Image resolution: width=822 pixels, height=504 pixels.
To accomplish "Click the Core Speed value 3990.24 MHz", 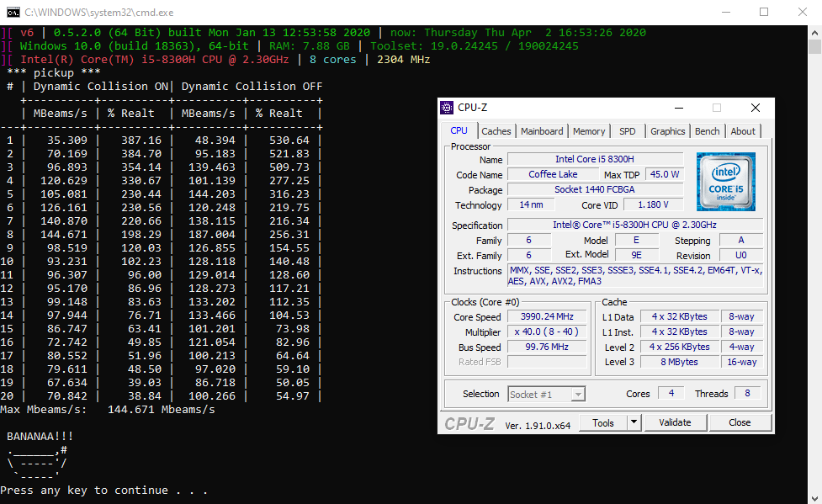I will click(547, 316).
